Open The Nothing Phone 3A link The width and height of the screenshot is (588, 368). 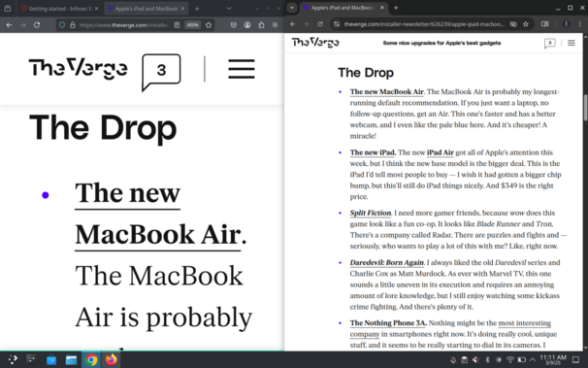(x=388, y=322)
